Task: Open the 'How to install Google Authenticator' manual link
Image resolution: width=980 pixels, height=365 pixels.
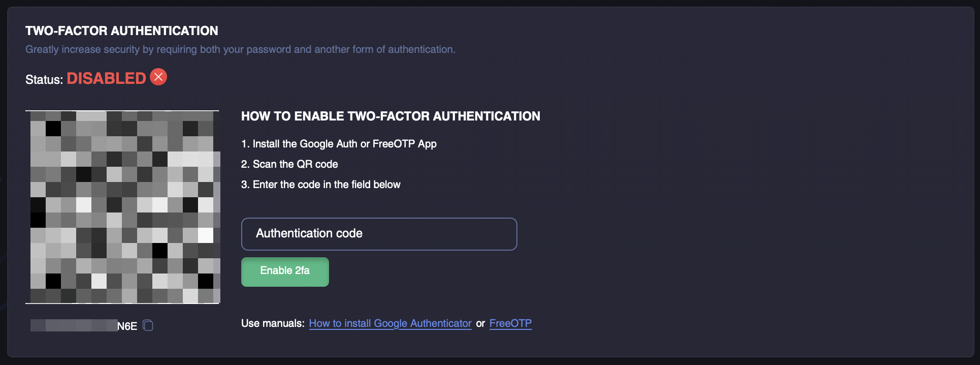Action: point(389,323)
